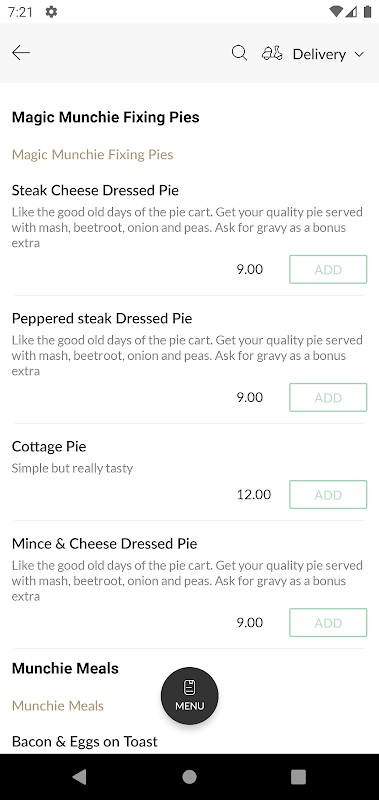
Task: Expand the Delivery dropdown chevron
Action: [x=359, y=54]
